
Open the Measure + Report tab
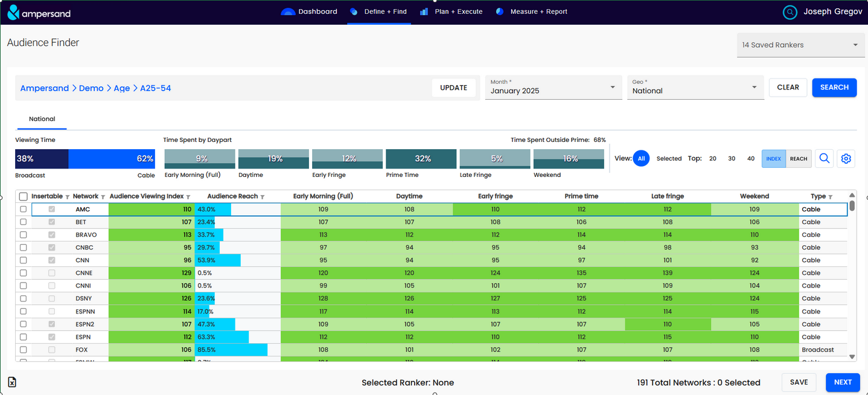531,11
